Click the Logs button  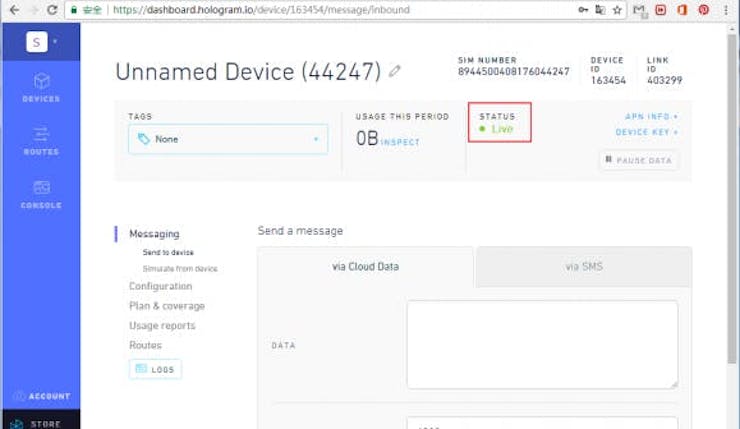[155, 369]
